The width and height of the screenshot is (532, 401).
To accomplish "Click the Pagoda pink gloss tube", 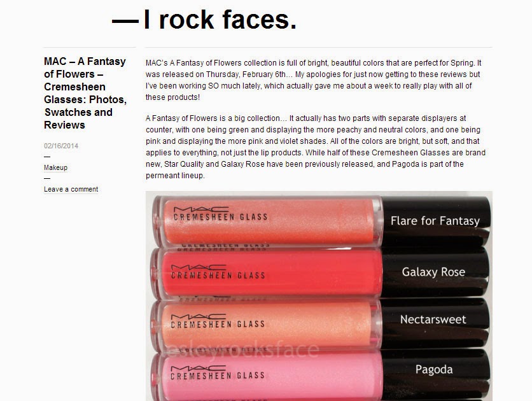I will point(267,376).
